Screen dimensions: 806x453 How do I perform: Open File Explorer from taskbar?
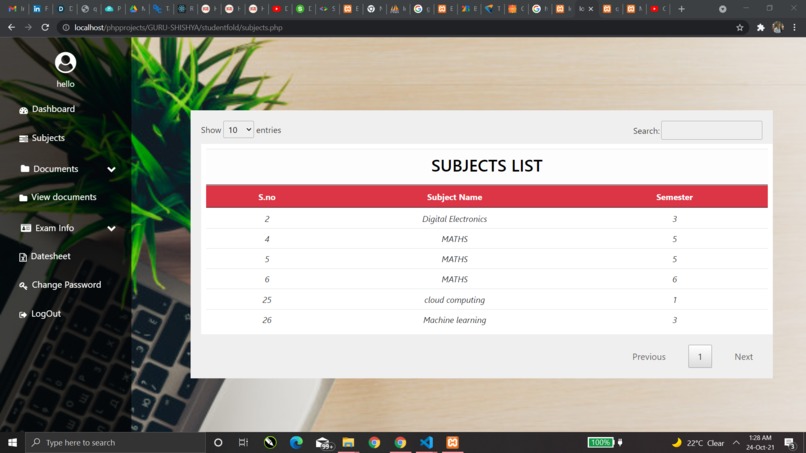349,443
